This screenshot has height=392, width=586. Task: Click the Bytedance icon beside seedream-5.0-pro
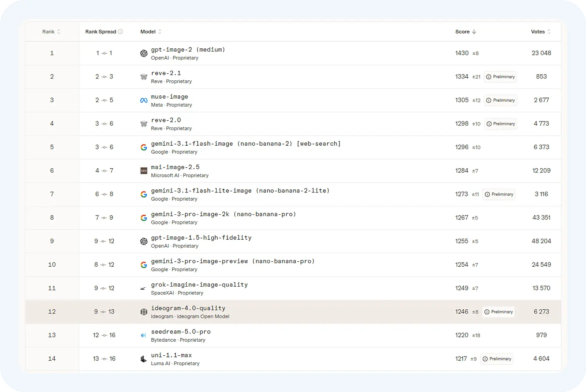pos(143,335)
